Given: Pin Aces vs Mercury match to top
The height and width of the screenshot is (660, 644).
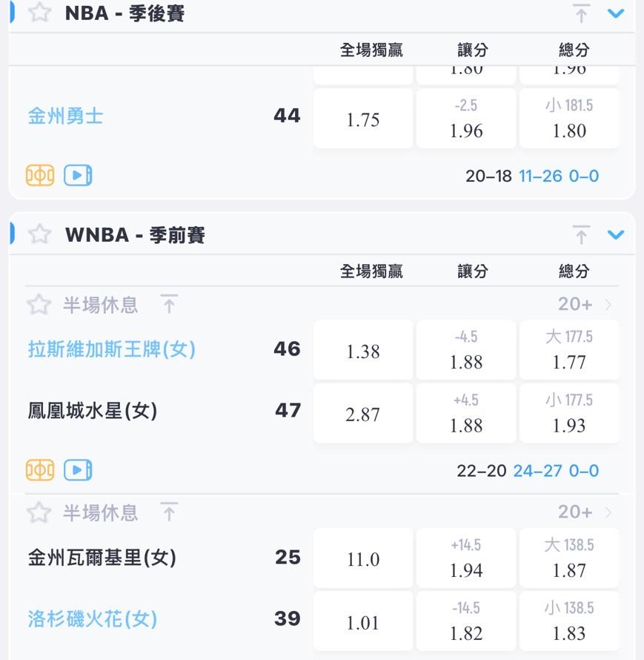Looking at the screenshot, I should tap(170, 304).
